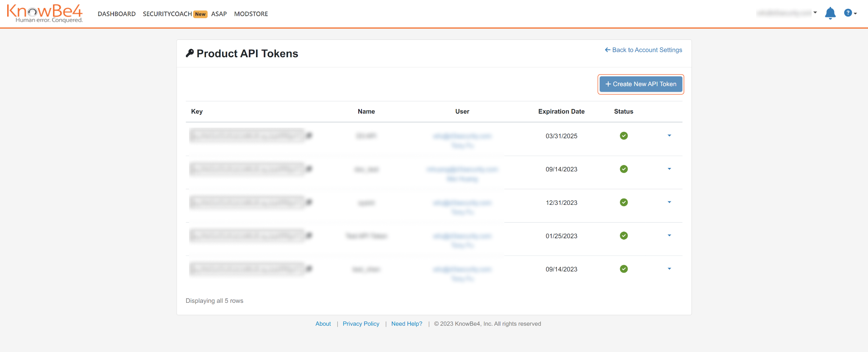Viewport: 868px width, 352px height.
Task: Open the ASAP menu item
Action: pyautogui.click(x=219, y=14)
